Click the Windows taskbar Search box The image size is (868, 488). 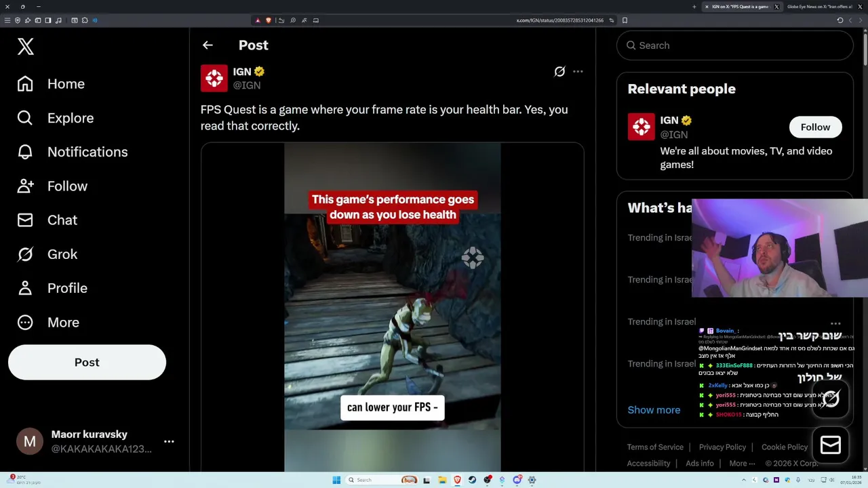[383, 480]
